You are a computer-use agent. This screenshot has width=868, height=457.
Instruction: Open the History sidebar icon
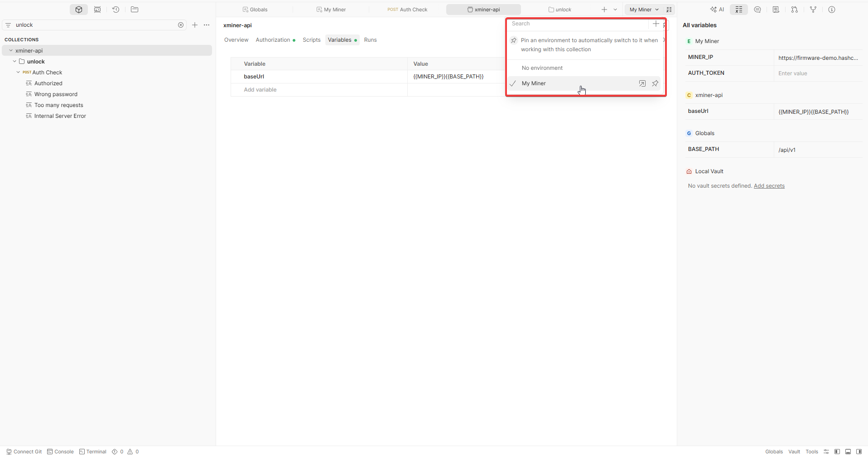[x=116, y=10]
